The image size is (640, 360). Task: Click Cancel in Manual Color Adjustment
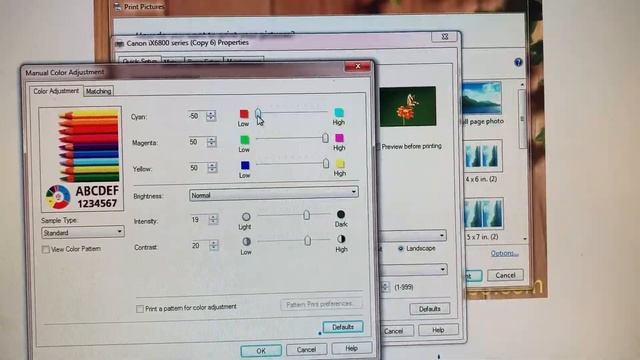(x=307, y=349)
